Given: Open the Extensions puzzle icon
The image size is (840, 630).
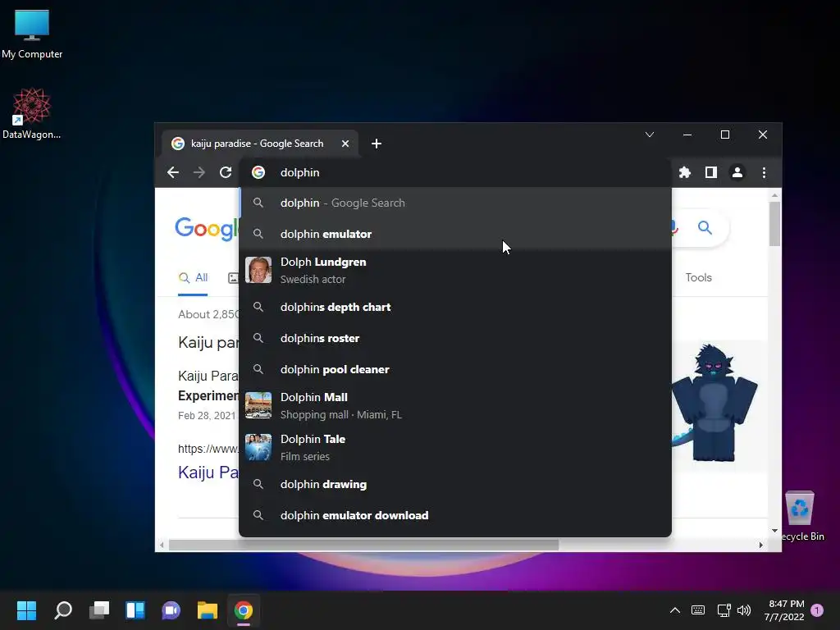Looking at the screenshot, I should click(685, 172).
